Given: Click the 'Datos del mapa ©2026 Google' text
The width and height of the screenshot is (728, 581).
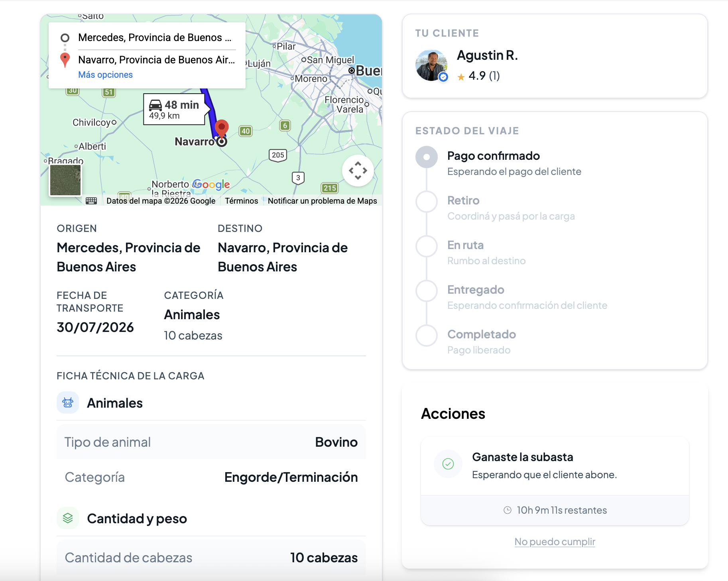Looking at the screenshot, I should (161, 201).
